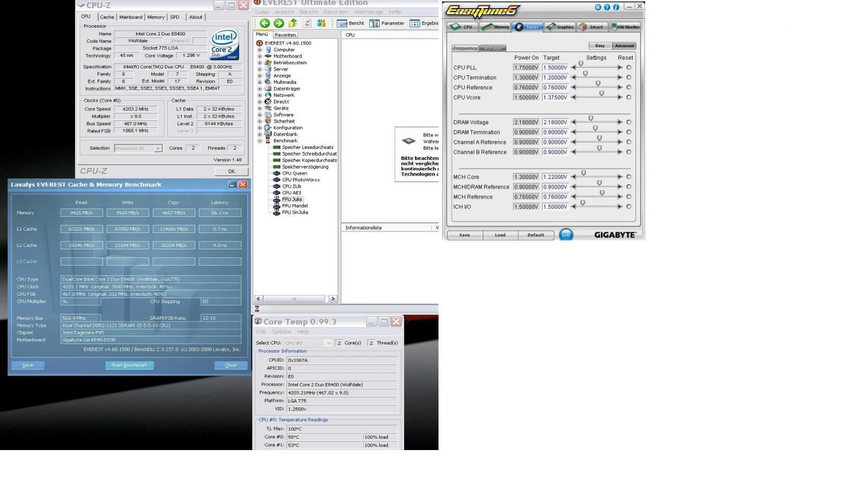Viewport: 868px width, 488px height.
Task: Open the HW Monitor tab in EasyTune6
Action: 625,27
